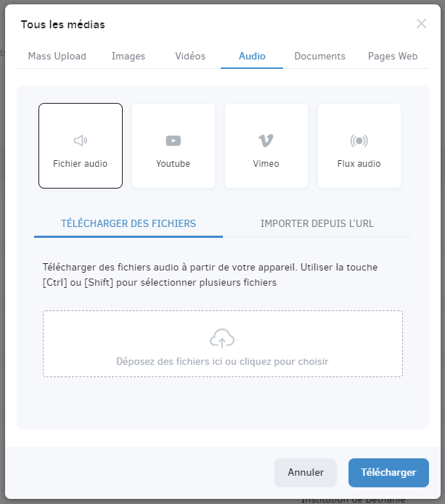
Task: Select the Flux audio broadcast icon
Action: 359,141
